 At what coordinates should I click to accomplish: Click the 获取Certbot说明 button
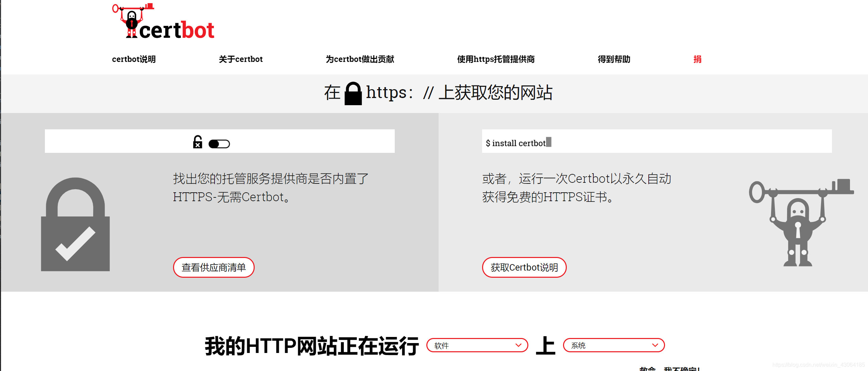point(524,267)
